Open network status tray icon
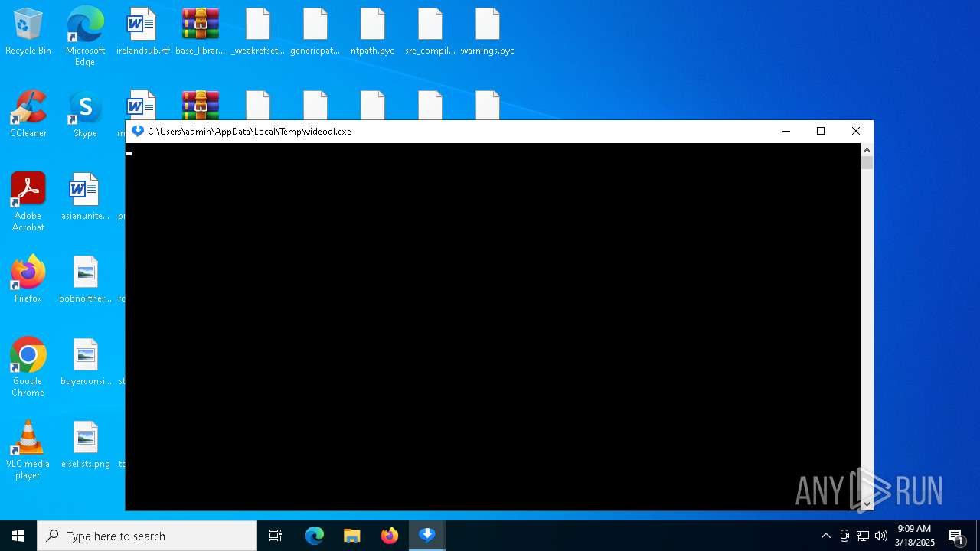 tap(863, 536)
